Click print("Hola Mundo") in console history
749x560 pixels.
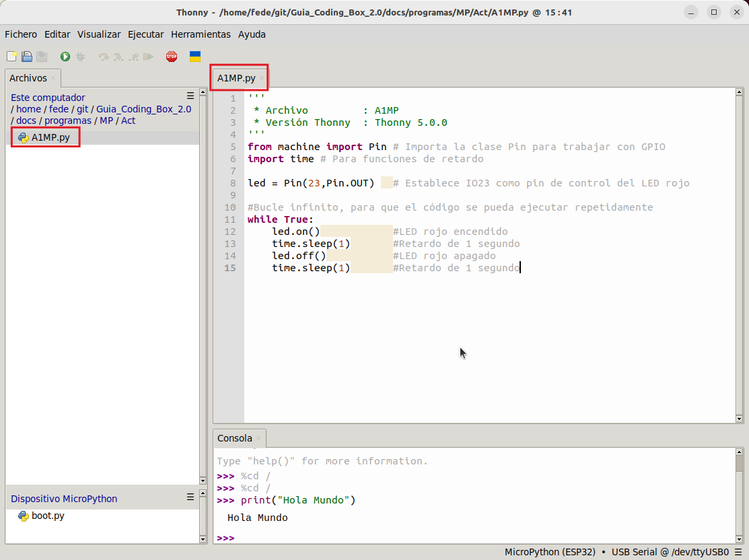point(298,500)
